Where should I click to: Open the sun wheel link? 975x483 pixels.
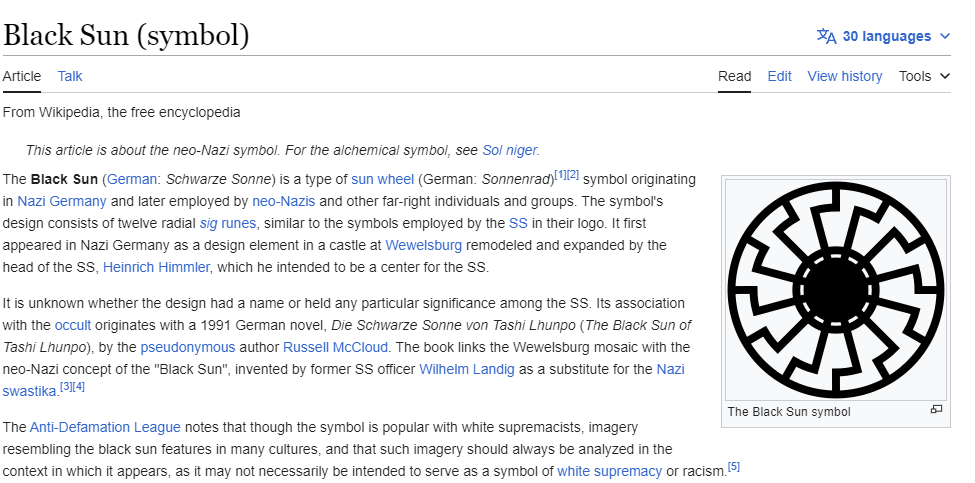click(382, 180)
